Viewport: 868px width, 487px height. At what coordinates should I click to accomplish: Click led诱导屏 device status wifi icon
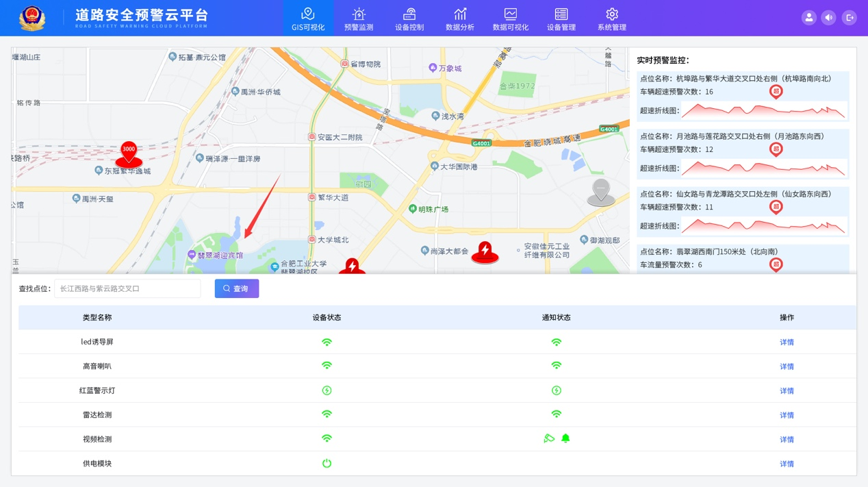point(327,342)
